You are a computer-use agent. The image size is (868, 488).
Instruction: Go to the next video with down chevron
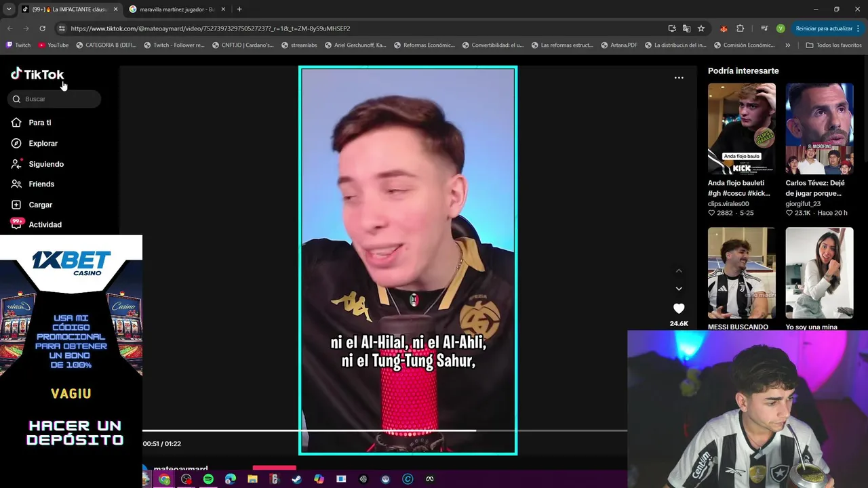point(679,289)
